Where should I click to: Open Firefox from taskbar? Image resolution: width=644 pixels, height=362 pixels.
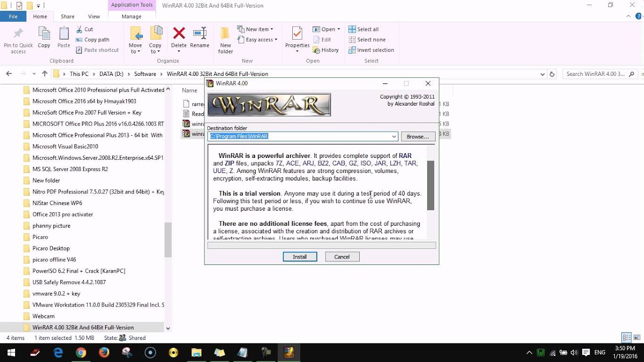click(x=104, y=352)
